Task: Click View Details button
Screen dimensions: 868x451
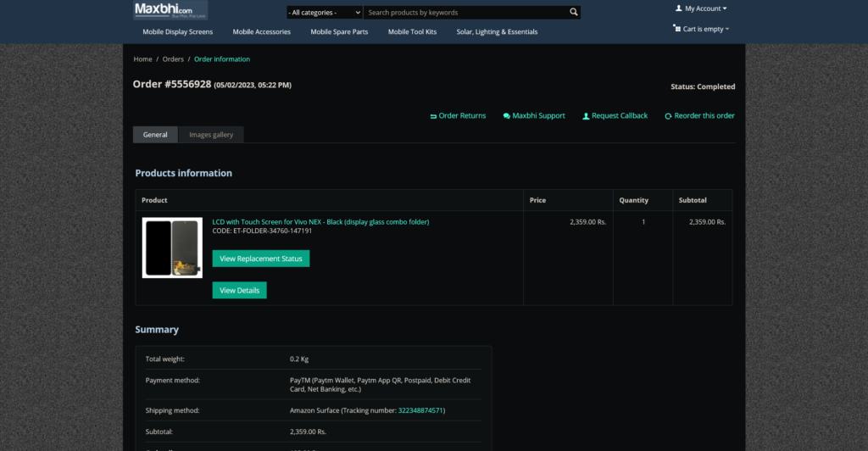Action: click(239, 290)
